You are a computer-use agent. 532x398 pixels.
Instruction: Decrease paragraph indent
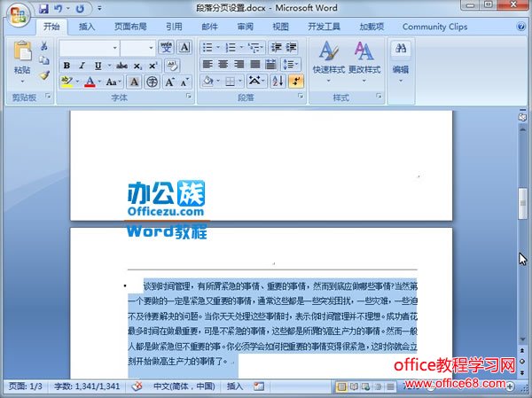coord(276,47)
